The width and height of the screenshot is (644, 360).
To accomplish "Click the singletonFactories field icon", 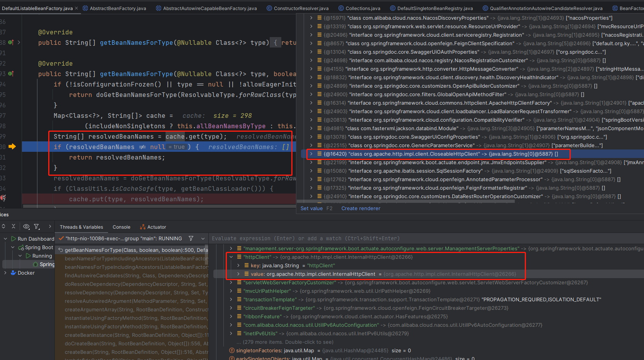I will click(232, 350).
